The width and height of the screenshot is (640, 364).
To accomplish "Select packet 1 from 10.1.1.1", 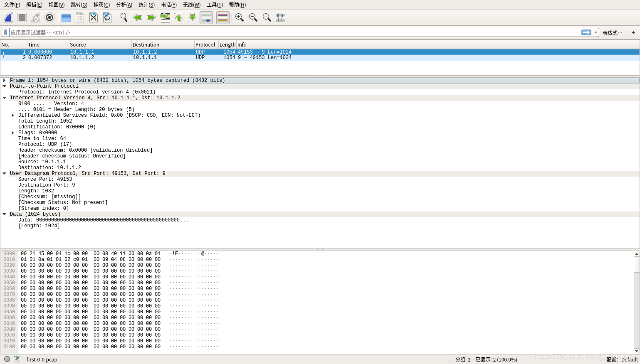I will click(x=320, y=52).
